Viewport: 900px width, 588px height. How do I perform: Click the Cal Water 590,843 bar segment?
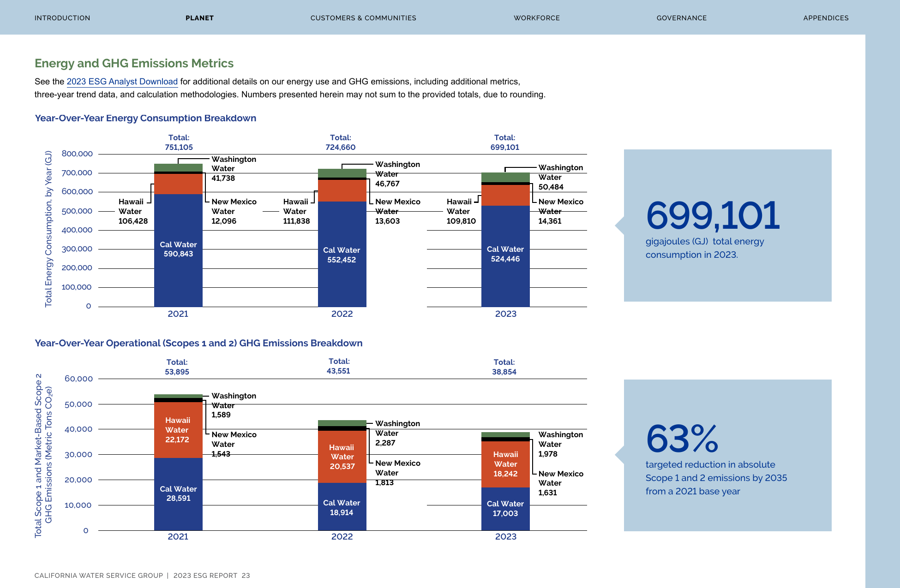coord(178,250)
